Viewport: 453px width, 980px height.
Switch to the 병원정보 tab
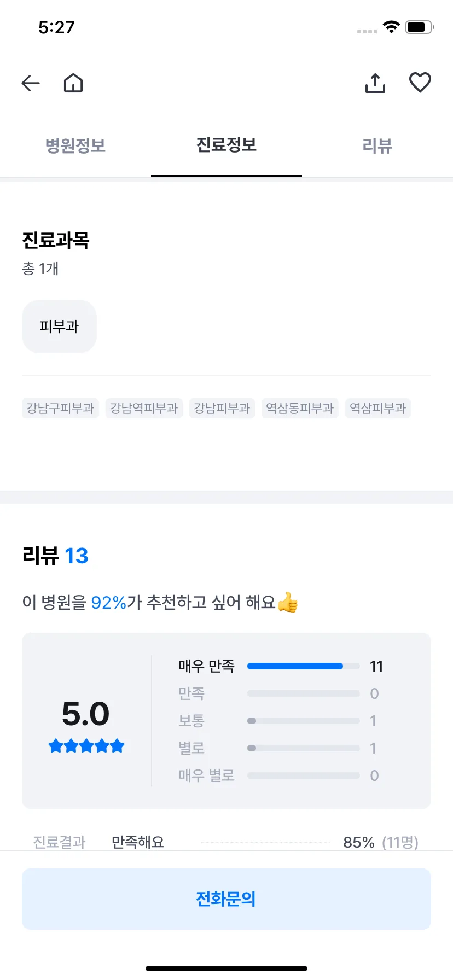75,145
